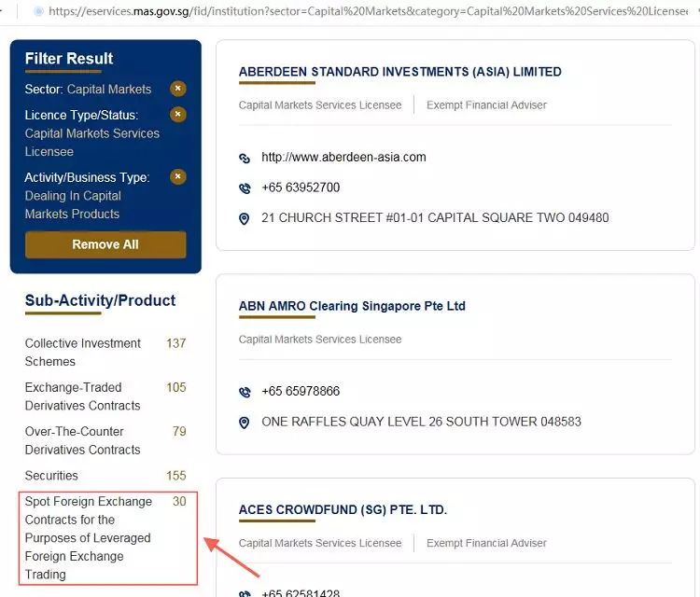Viewport: 700px width, 597px height.
Task: Filter by Collective Investment Schemes
Action: pyautogui.click(x=83, y=353)
